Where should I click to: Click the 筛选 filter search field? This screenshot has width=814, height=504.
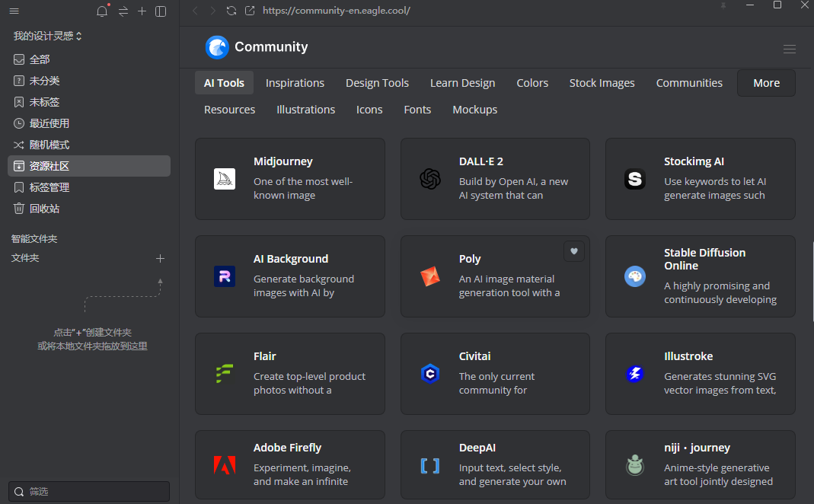89,491
